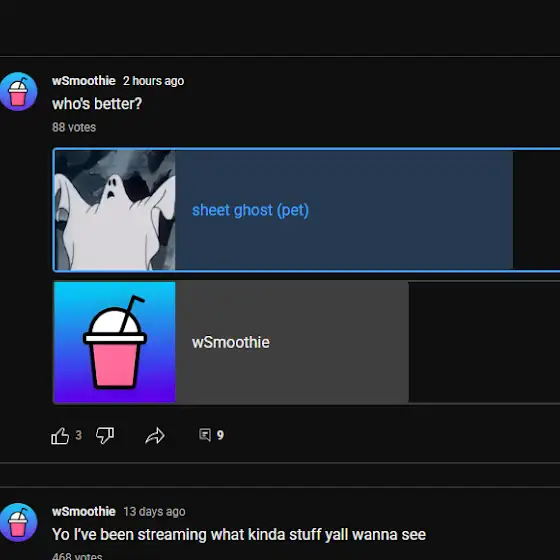Visit wSmoothie channel name on poll post

pyautogui.click(x=84, y=81)
